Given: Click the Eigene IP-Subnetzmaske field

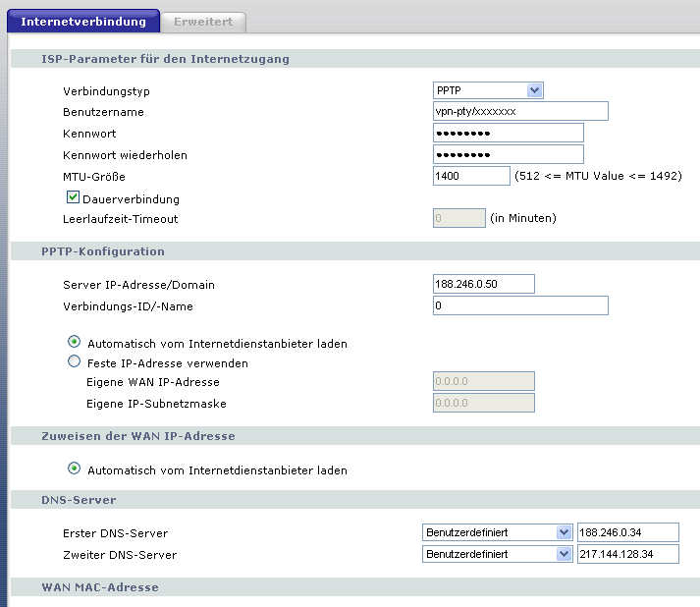Looking at the screenshot, I should pyautogui.click(x=483, y=403).
